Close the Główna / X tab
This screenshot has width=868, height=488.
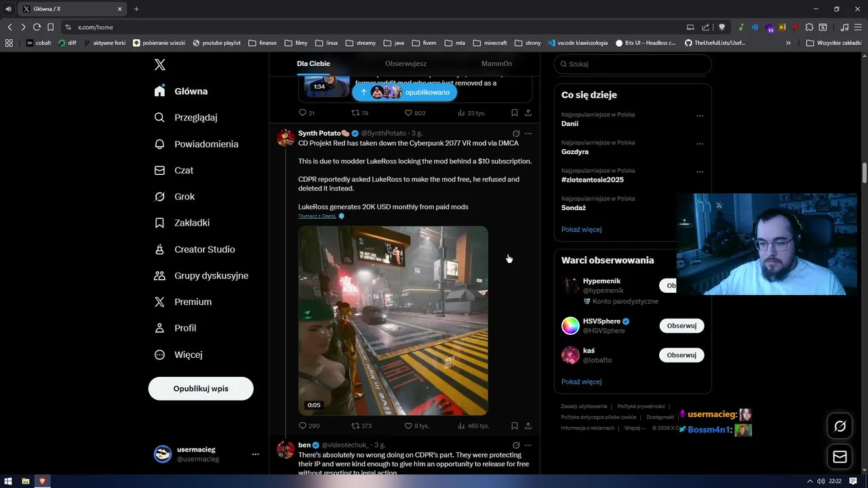click(120, 9)
